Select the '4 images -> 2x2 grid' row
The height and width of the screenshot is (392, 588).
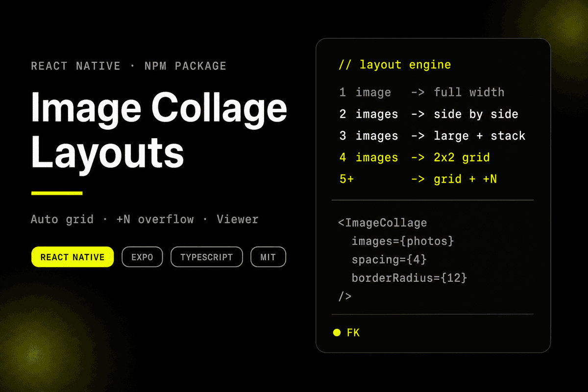414,157
